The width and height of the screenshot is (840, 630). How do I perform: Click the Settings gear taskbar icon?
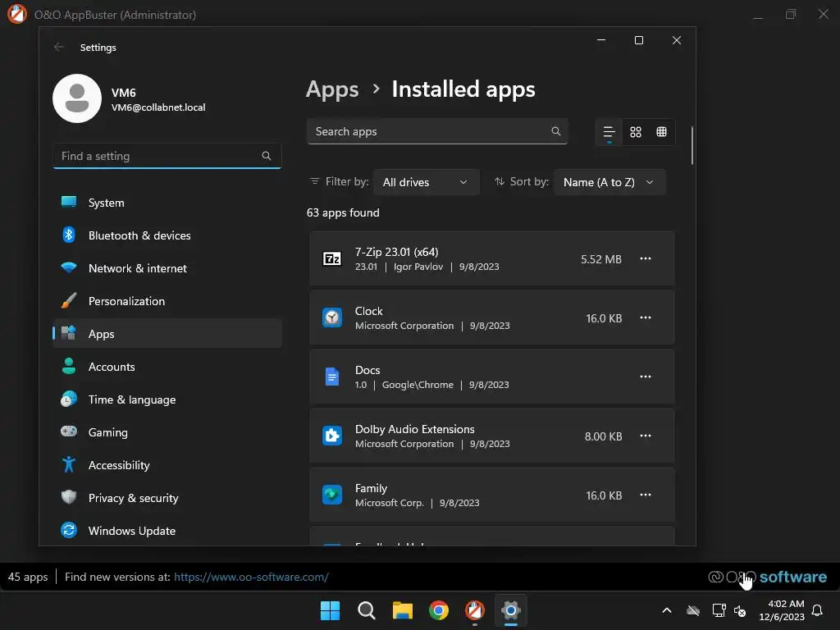coord(511,610)
